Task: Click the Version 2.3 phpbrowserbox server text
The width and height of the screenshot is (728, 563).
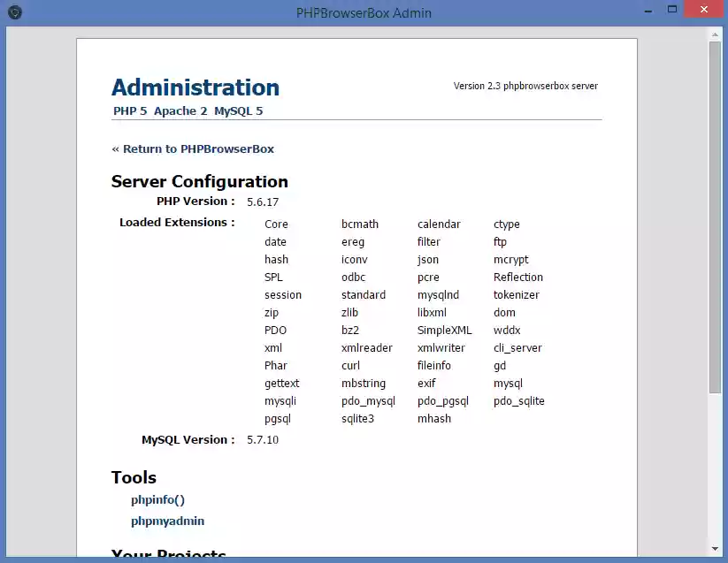Action: pyautogui.click(x=525, y=86)
